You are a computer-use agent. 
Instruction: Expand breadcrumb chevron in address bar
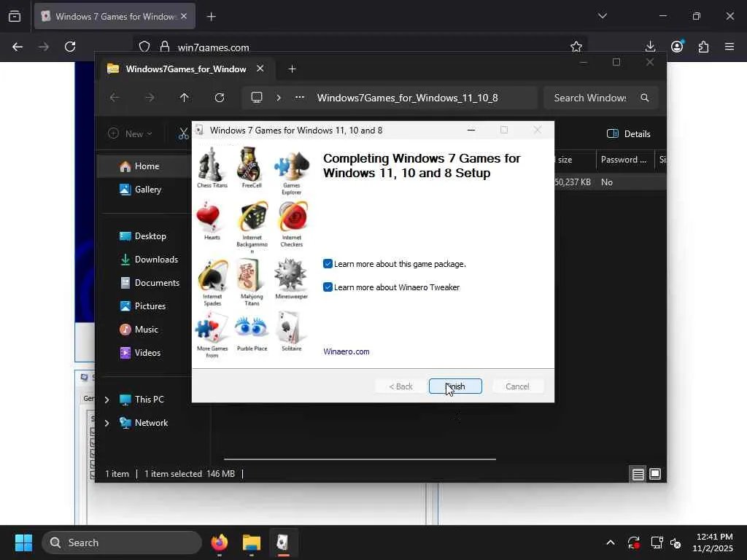(x=279, y=98)
